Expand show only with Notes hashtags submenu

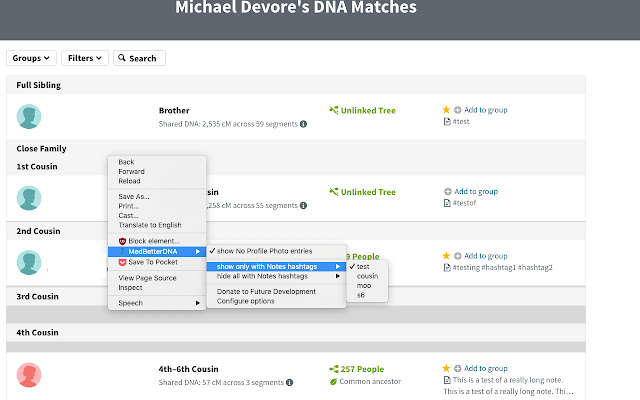tap(276, 267)
